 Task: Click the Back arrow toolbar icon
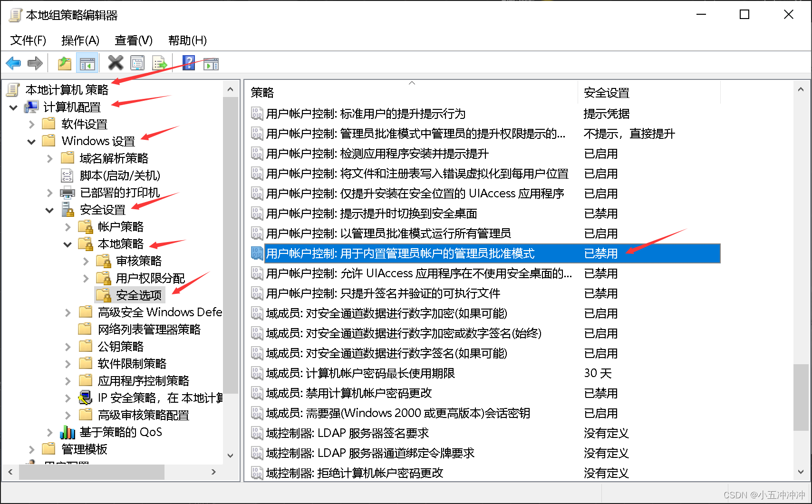coord(13,63)
